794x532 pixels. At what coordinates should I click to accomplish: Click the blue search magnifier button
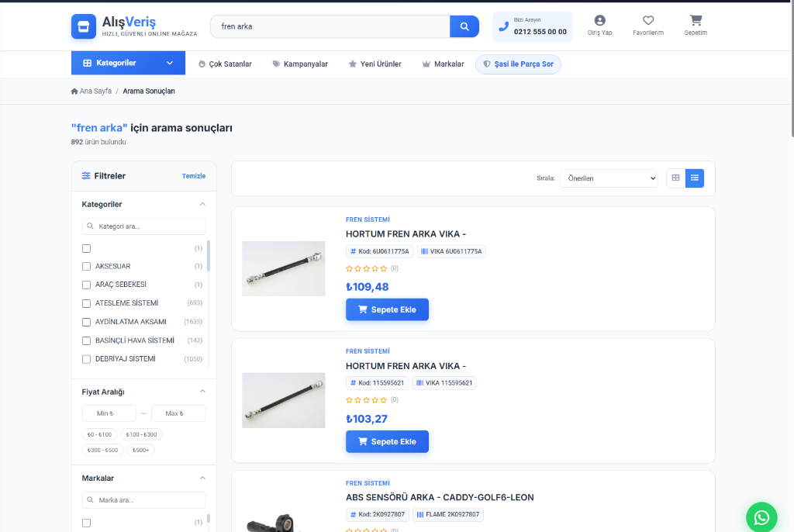pyautogui.click(x=464, y=26)
